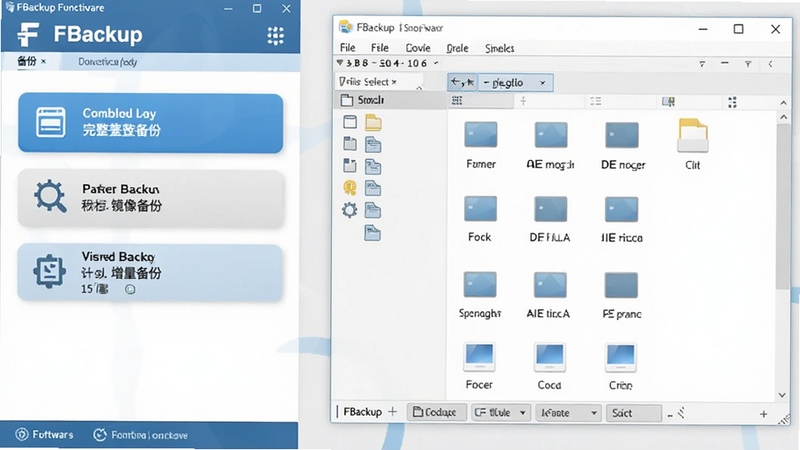Select the Combled Lay backup card
Screen dimensions: 800x450
[151, 123]
